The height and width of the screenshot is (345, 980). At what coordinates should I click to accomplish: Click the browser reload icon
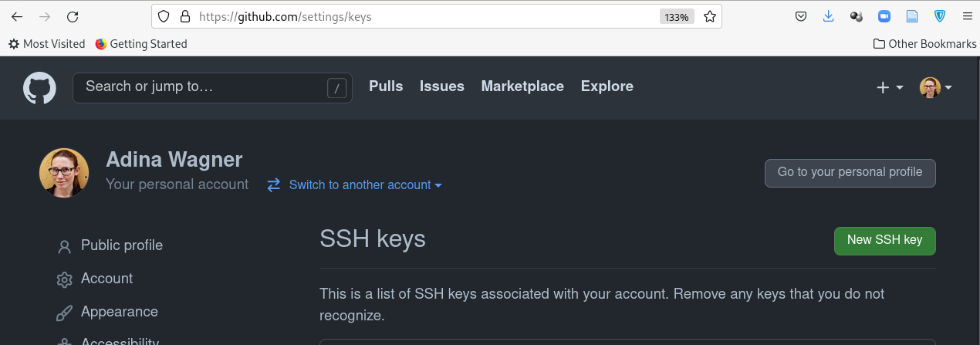pyautogui.click(x=73, y=16)
